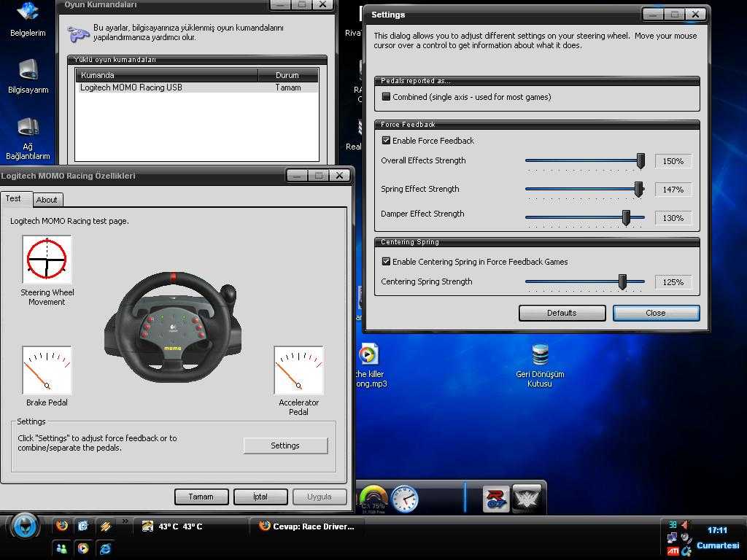Minimize the Settings dialog window
This screenshot has height=560, width=747.
(x=653, y=15)
